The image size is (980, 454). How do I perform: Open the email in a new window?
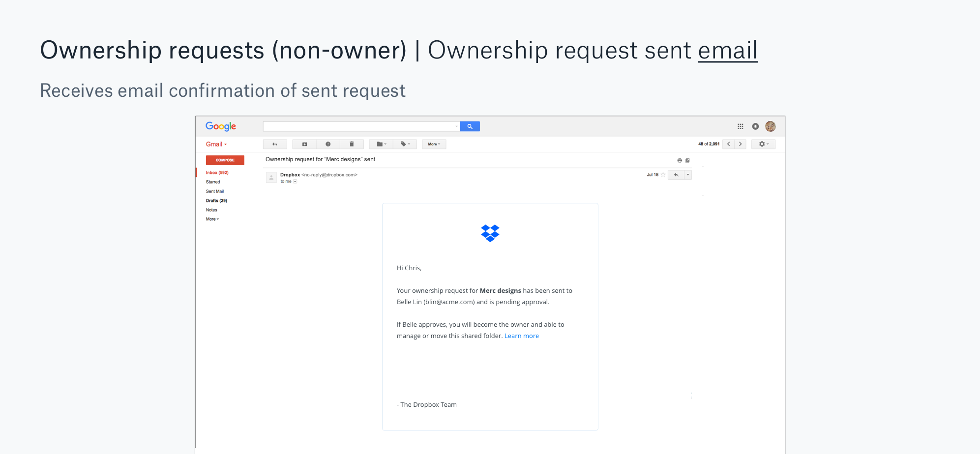[687, 160]
